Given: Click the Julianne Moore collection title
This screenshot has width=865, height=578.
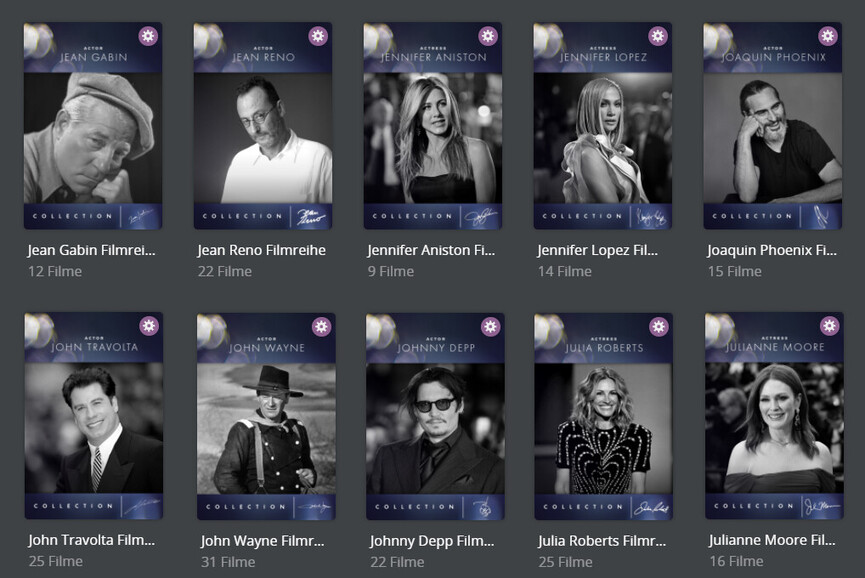Looking at the screenshot, I should pyautogui.click(x=772, y=540).
